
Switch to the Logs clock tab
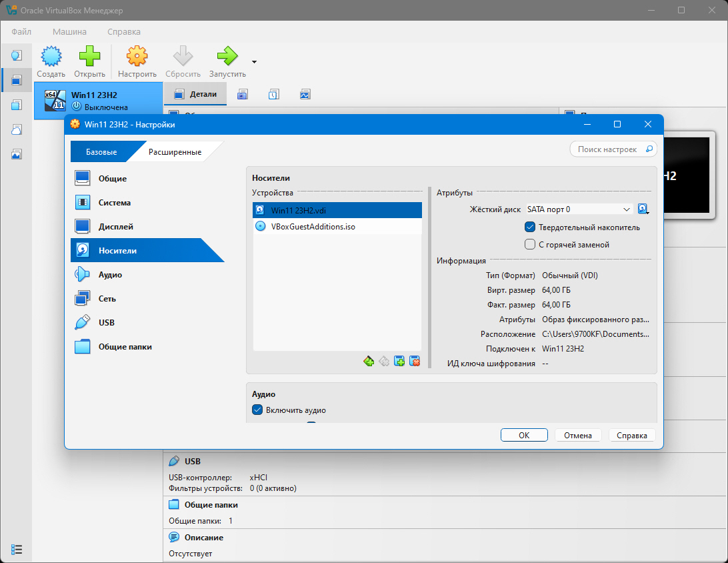tap(273, 94)
